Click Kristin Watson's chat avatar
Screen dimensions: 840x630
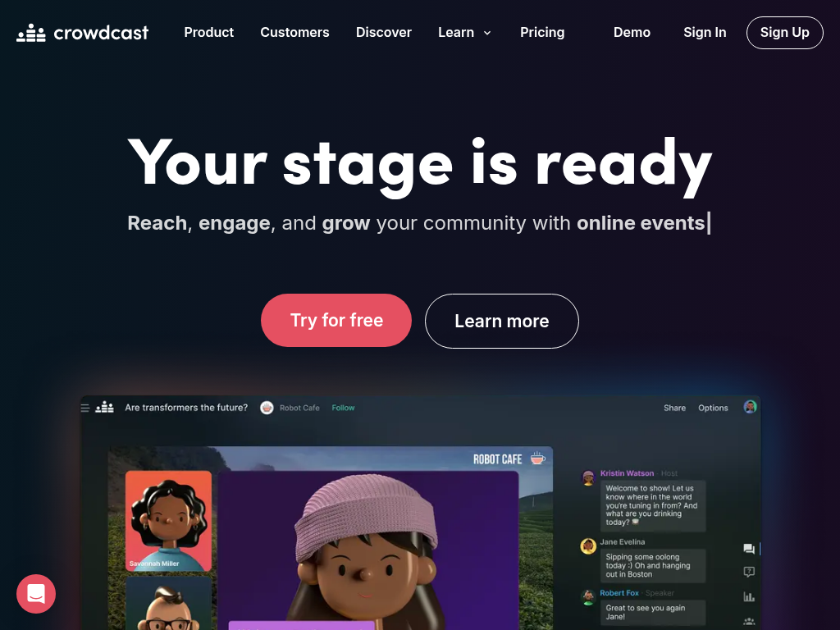(588, 477)
